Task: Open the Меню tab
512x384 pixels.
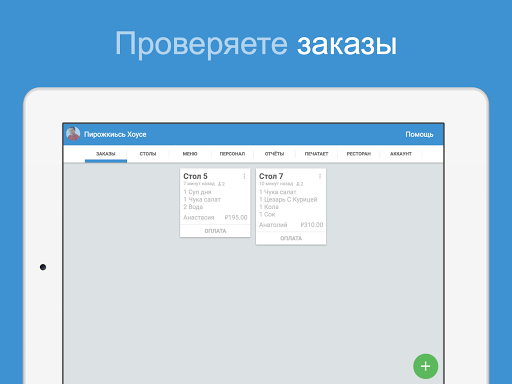Action: 190,154
